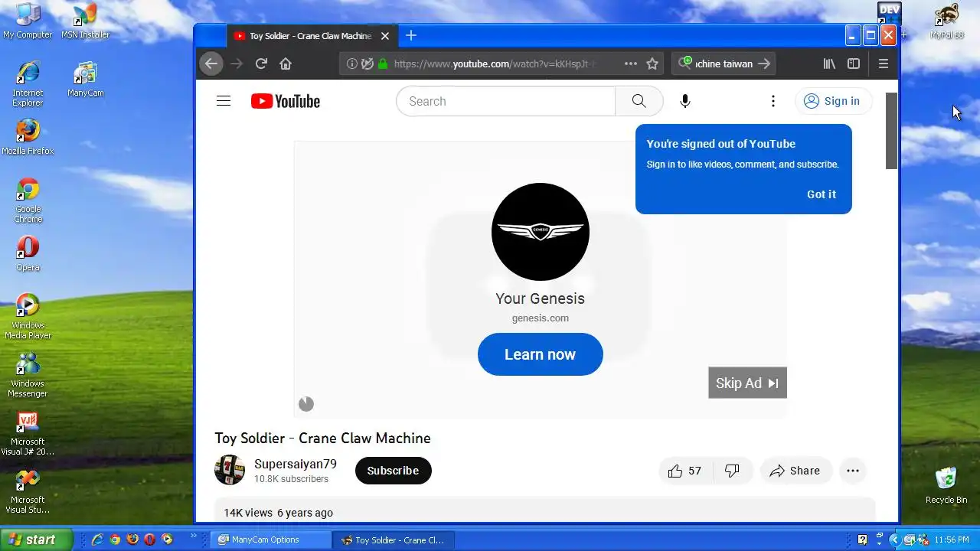This screenshot has height=551, width=980.
Task: Click the Skip Ad button
Action: click(x=747, y=383)
